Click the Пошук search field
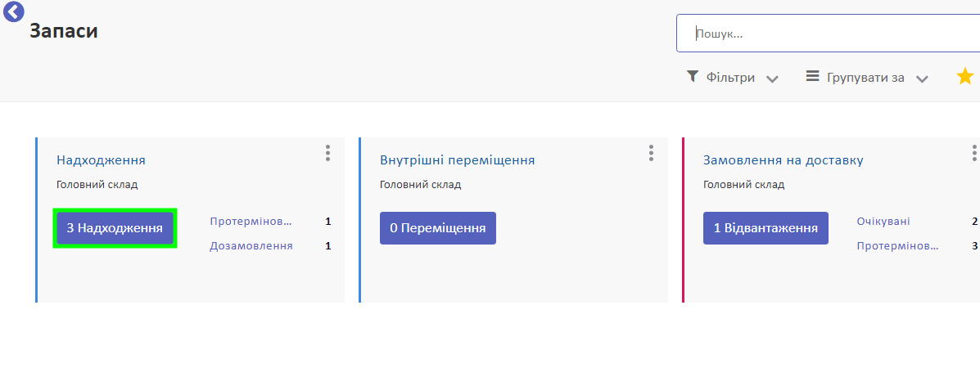Viewport: 980px width, 386px height. click(x=827, y=34)
